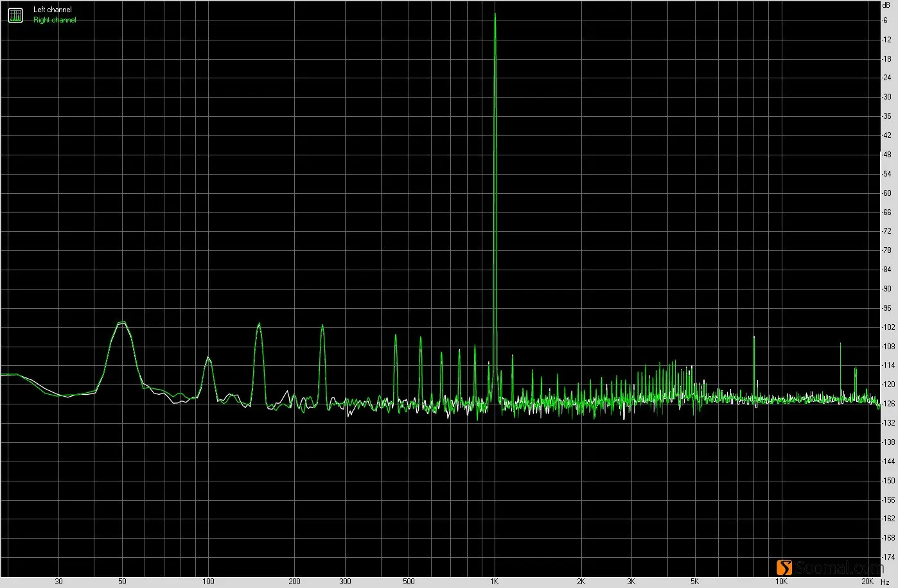The width and height of the screenshot is (898, 588).
Task: Click the '20K' frequency axis label
Action: click(867, 582)
